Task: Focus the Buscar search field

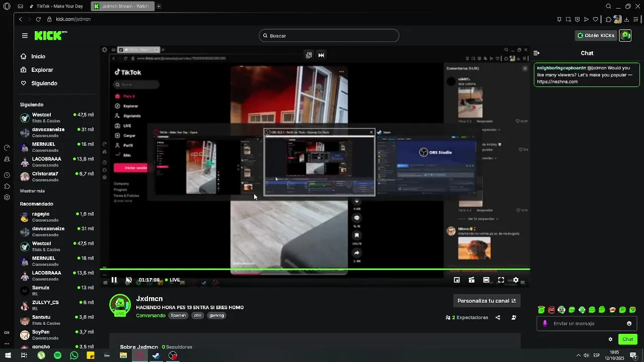Action: click(x=329, y=36)
